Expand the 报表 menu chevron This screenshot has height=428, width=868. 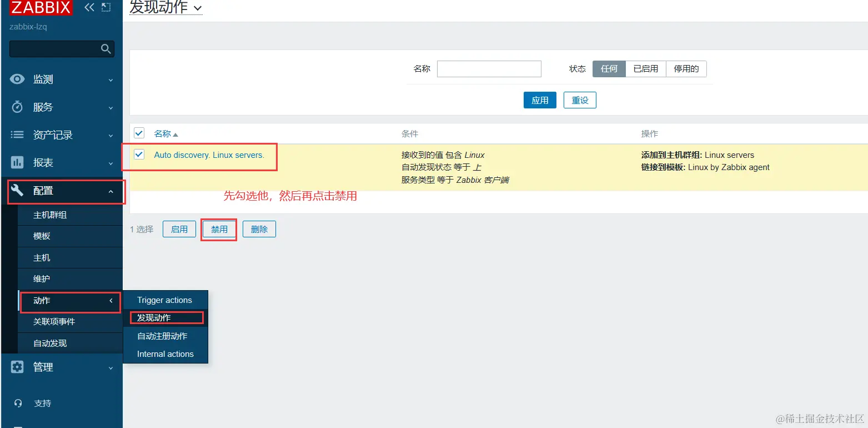[x=111, y=163]
